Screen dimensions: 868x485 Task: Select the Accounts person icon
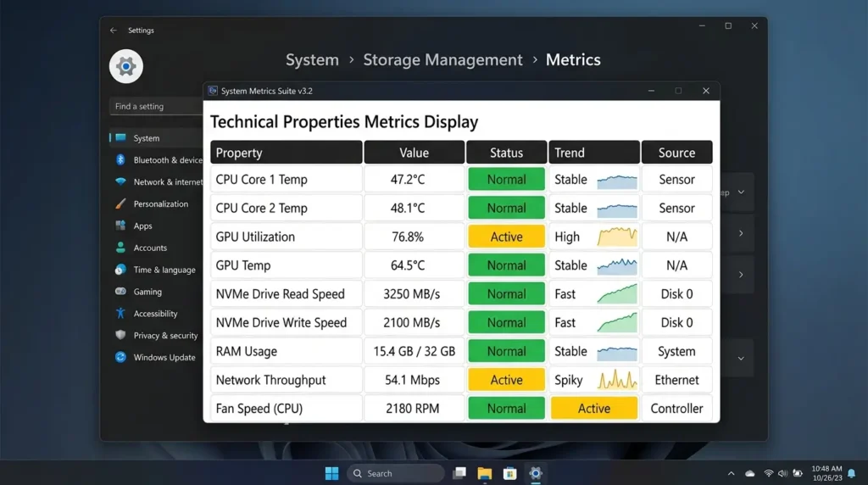[120, 248]
